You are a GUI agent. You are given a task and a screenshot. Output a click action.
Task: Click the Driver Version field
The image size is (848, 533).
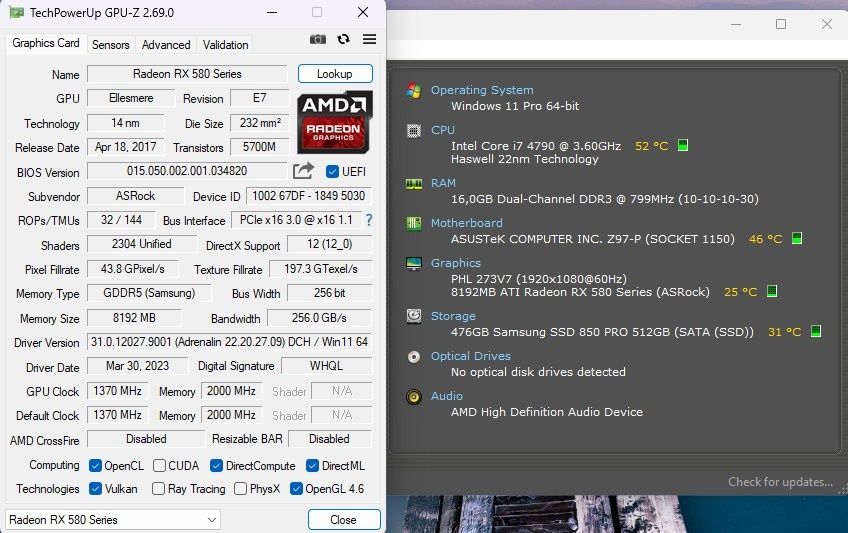229,342
